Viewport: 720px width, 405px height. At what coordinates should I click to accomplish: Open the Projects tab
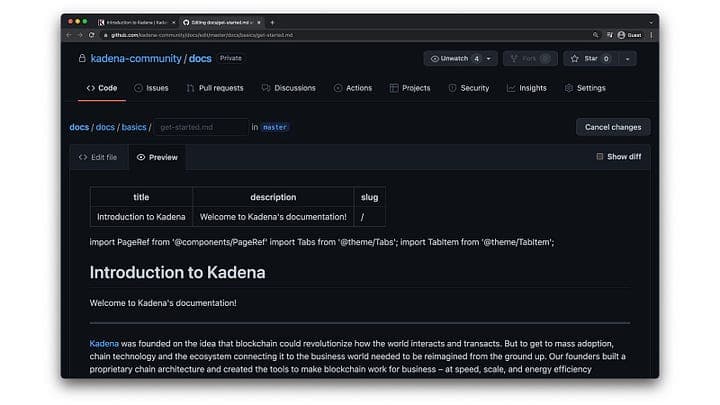click(410, 88)
